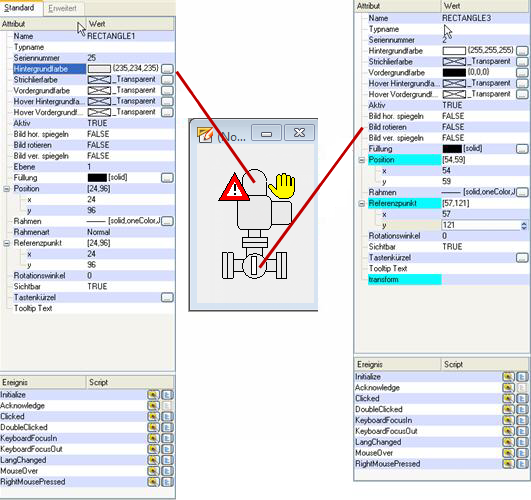The height and width of the screenshot is (500, 531).
Task: Open script editor for DoubleClicked in left panel
Action: click(x=167, y=427)
